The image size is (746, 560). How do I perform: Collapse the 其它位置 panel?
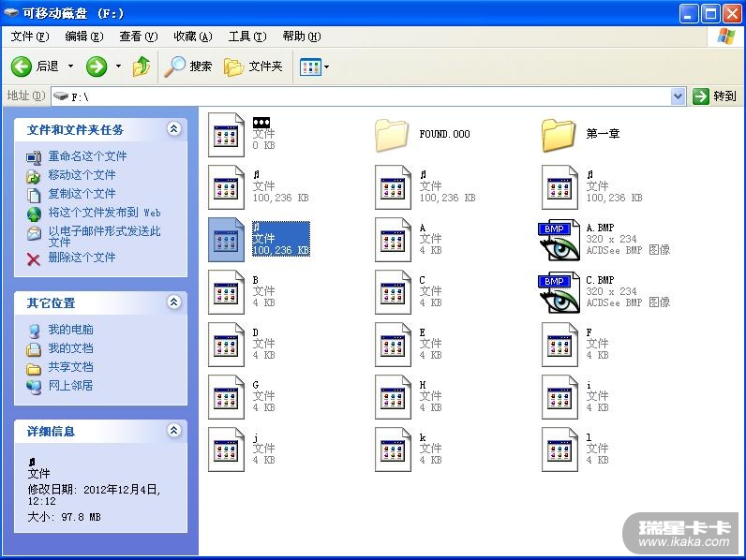[x=174, y=302]
